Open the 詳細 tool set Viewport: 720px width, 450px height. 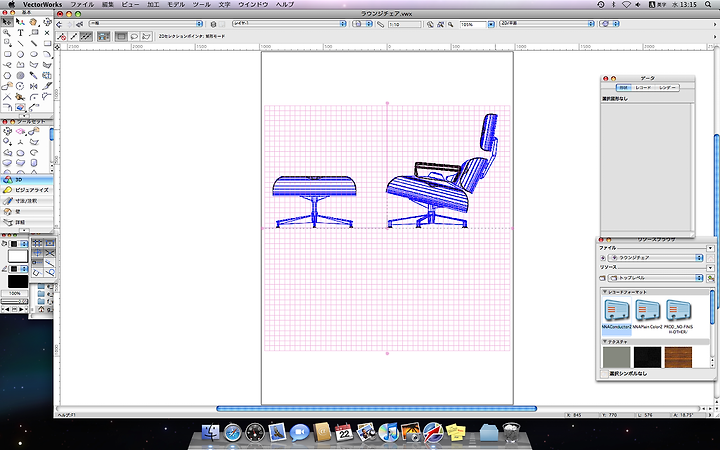coord(27,222)
